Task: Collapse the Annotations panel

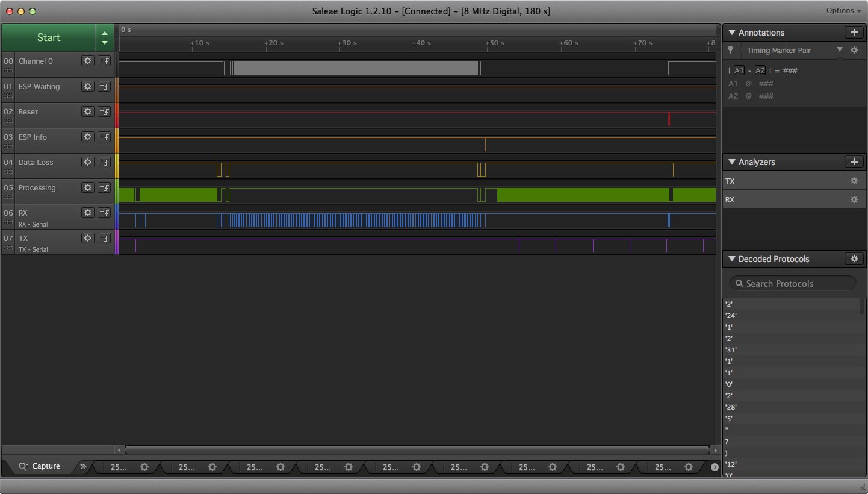Action: point(732,33)
